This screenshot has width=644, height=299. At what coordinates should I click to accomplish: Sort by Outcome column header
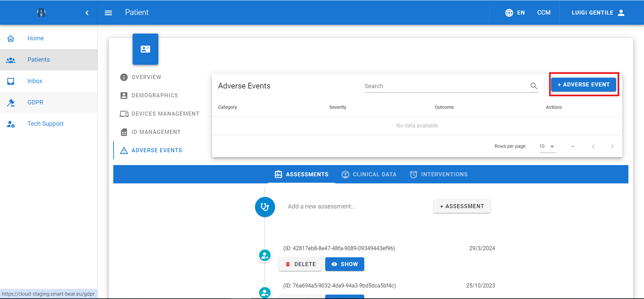444,107
